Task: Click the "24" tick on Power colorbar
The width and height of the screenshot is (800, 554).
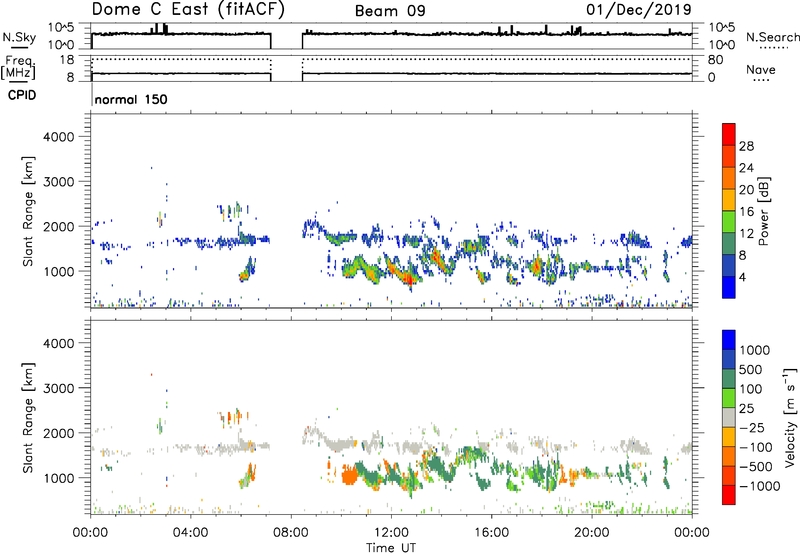Action: coord(746,168)
